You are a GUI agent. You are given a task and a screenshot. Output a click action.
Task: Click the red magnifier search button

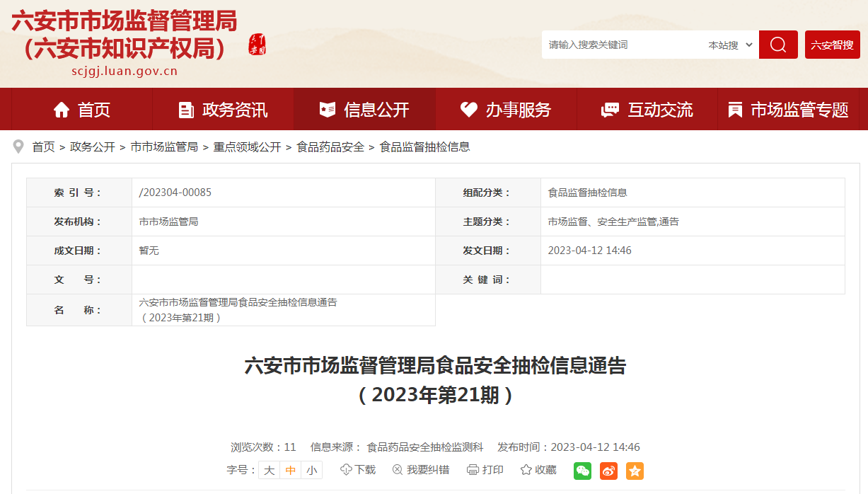point(778,45)
